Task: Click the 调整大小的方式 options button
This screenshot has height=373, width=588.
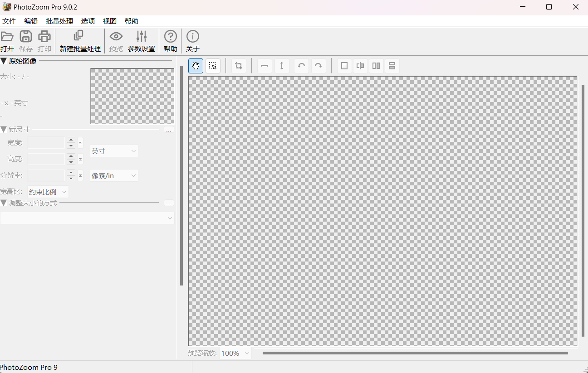Action: pos(169,203)
